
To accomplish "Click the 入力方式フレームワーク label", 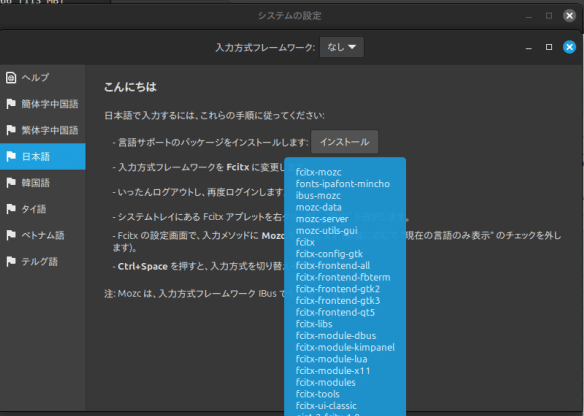I will [x=265, y=48].
